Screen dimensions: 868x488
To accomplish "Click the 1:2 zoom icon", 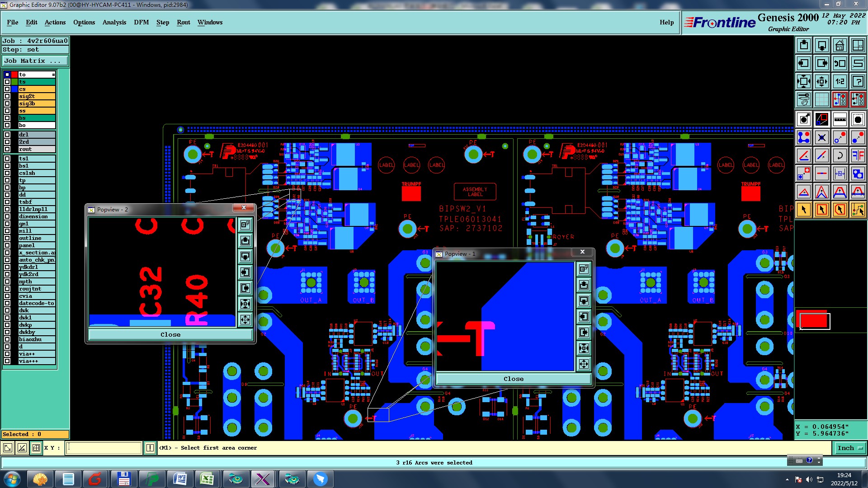I will tap(840, 81).
